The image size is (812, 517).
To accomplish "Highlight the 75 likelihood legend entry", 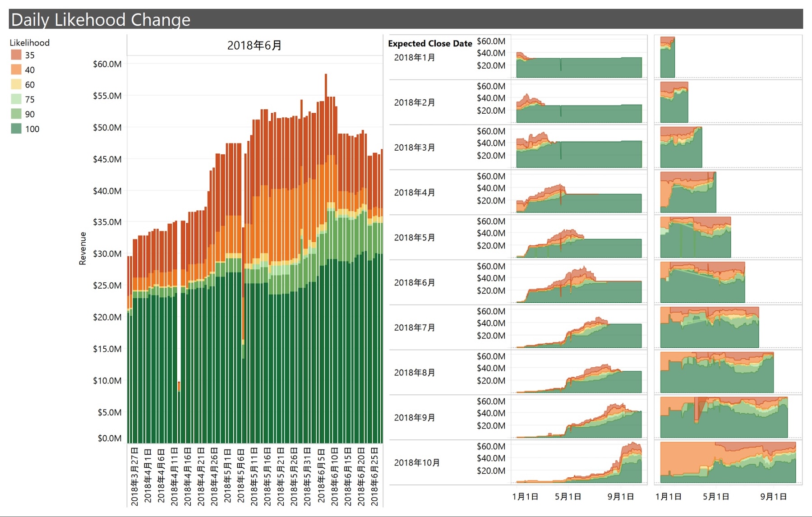I will tap(16, 99).
